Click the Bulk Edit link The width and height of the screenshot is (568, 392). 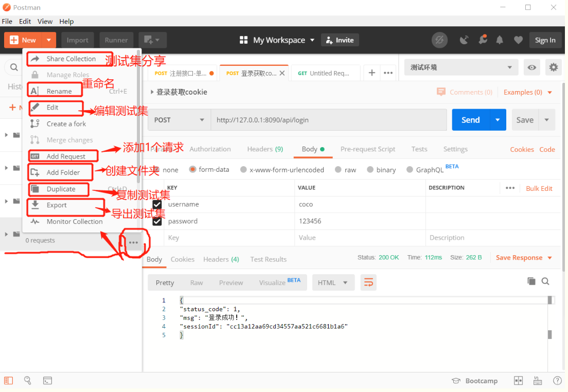point(539,188)
